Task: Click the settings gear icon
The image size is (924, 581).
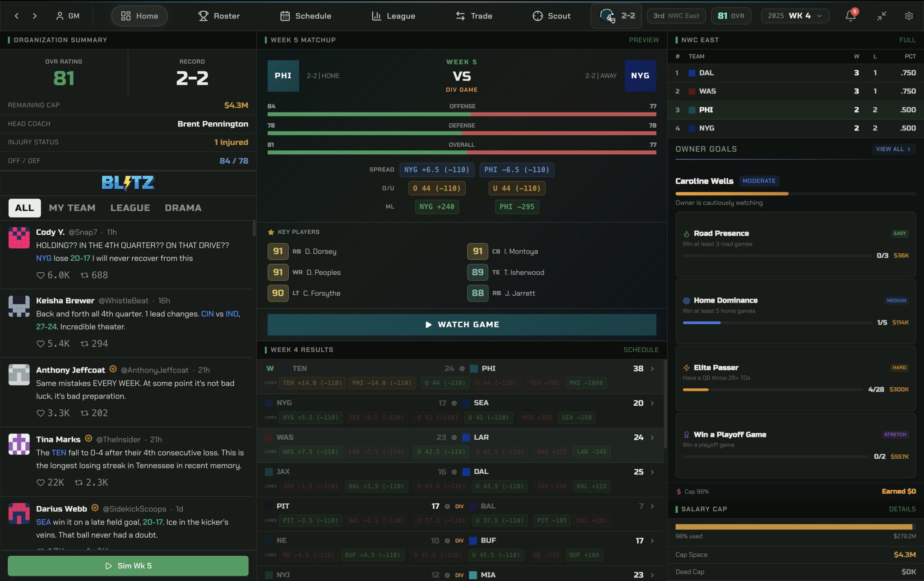Action: click(909, 16)
